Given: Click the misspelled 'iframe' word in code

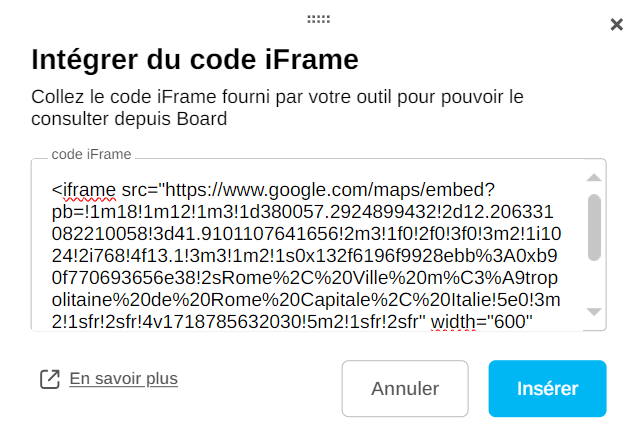Looking at the screenshot, I should [x=88, y=190].
